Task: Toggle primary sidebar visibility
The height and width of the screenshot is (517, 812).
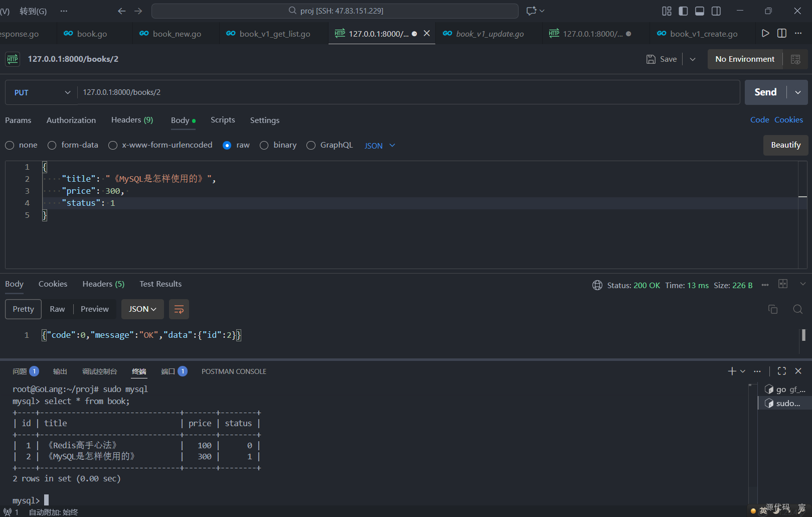Action: (683, 11)
